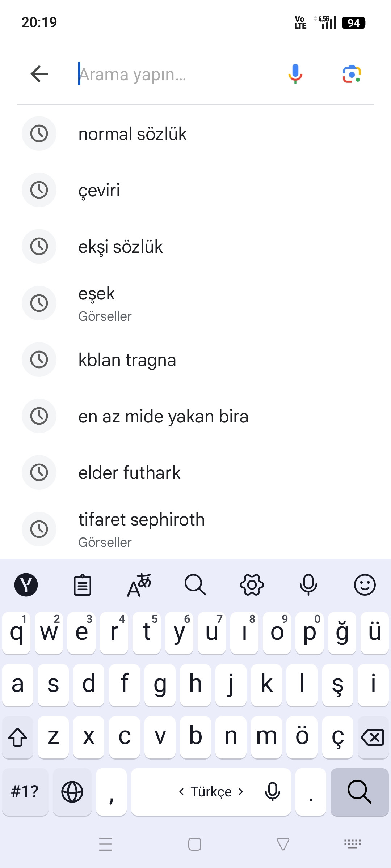The image size is (391, 868).
Task: Tap left chevron next to Türkçe
Action: click(x=181, y=792)
